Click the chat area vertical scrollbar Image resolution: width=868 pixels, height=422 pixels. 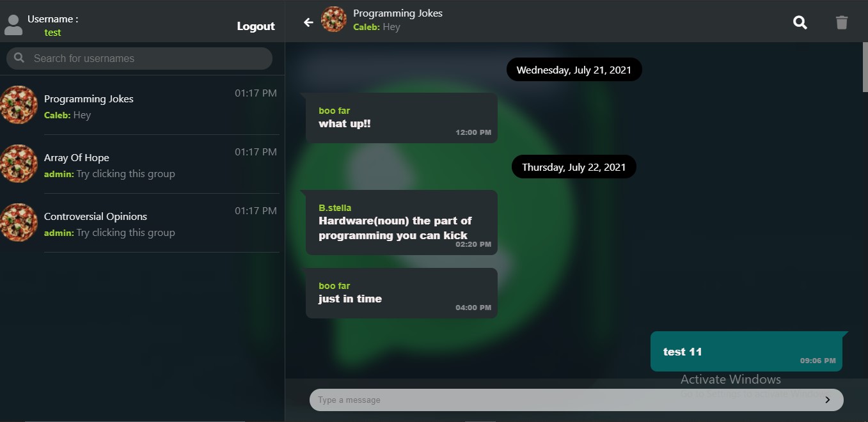865,68
